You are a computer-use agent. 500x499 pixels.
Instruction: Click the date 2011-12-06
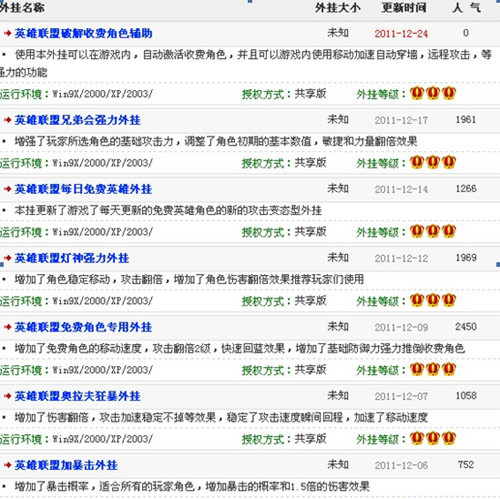pos(401,465)
